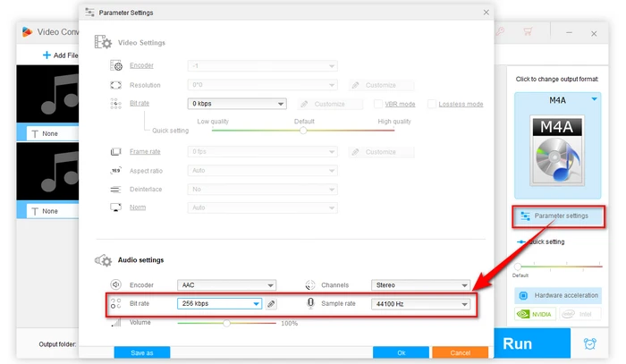Click the audio bit rate pencil edit icon
626x364 pixels.
[x=271, y=304]
